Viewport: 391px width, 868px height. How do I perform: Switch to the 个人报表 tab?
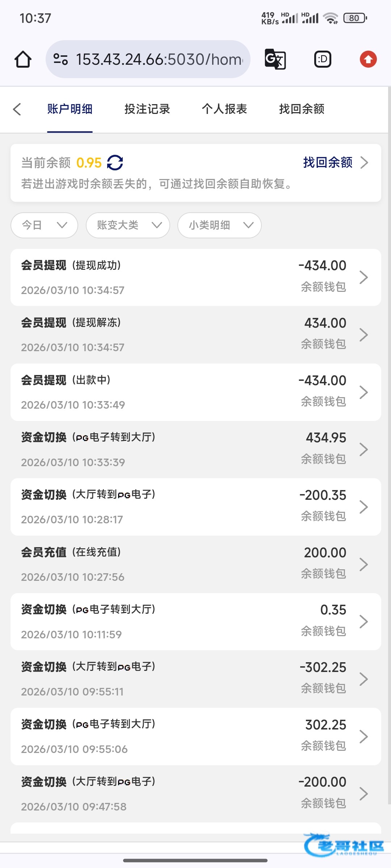coord(224,109)
